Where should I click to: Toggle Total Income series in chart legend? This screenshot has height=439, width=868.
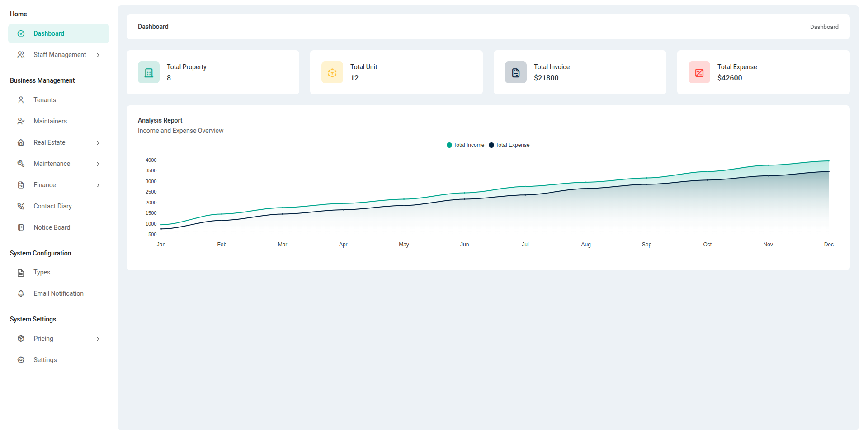pos(465,145)
